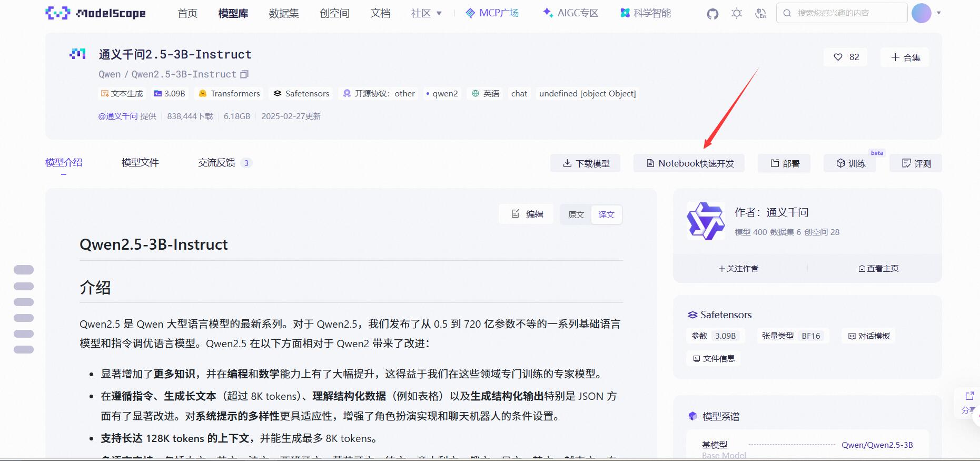Expand the 社区 dropdown menu
The width and height of the screenshot is (980, 461).
click(x=426, y=13)
